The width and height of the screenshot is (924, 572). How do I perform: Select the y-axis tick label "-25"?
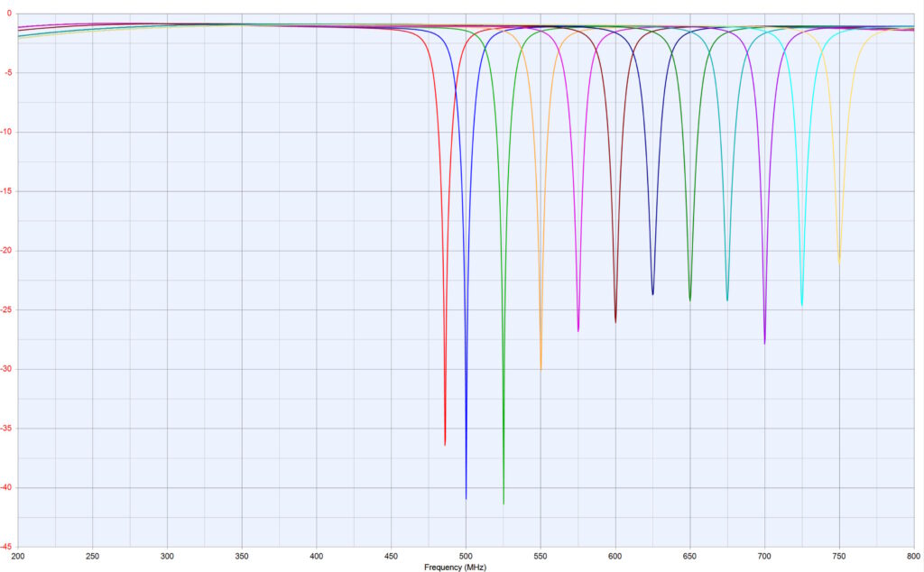point(6,309)
